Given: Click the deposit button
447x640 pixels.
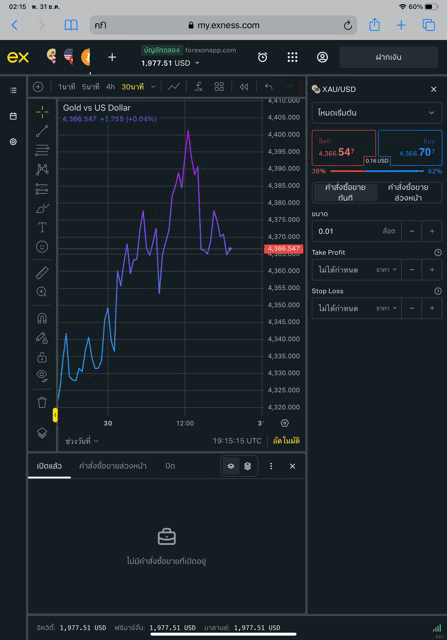Looking at the screenshot, I should 389,57.
